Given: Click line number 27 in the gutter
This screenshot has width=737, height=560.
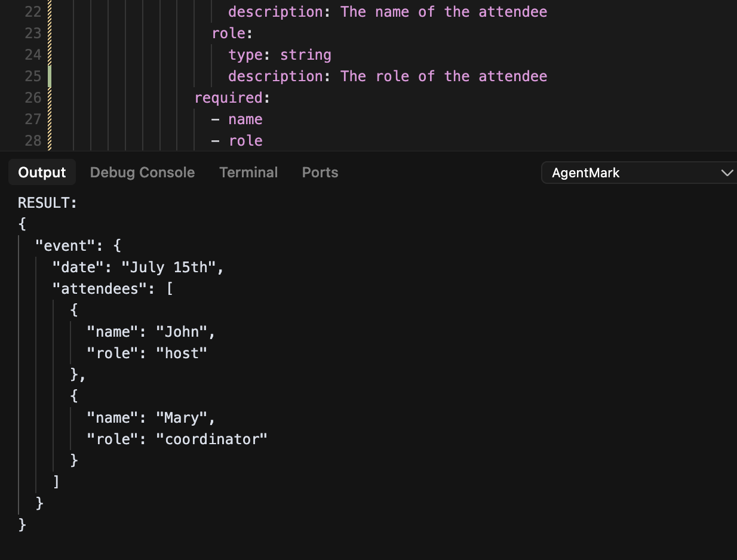Looking at the screenshot, I should 33,119.
